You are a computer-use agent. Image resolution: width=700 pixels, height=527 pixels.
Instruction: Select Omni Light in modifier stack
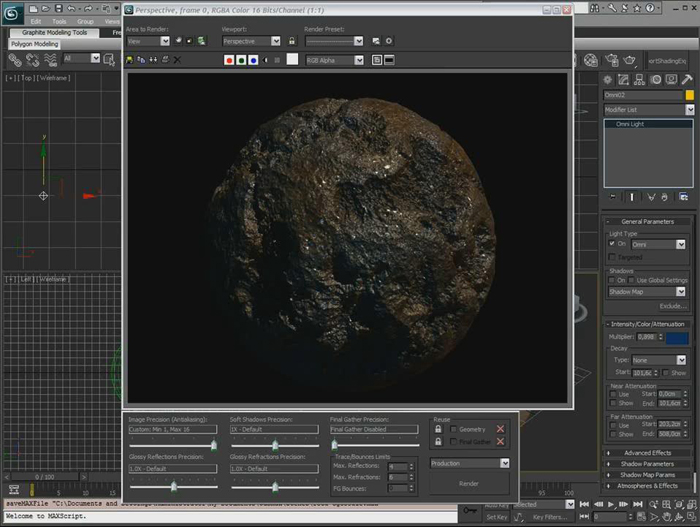pos(649,124)
